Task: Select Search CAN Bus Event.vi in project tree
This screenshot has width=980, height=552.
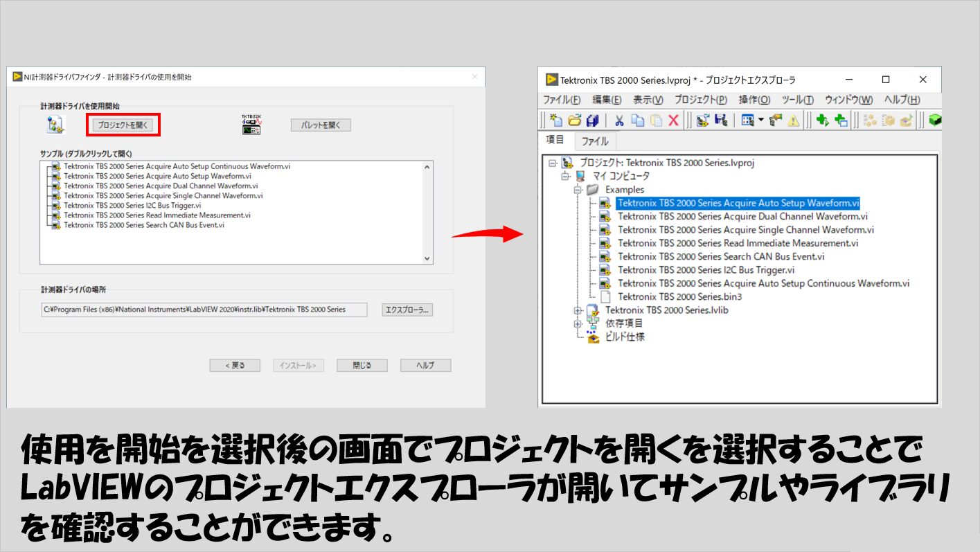Action: point(722,256)
